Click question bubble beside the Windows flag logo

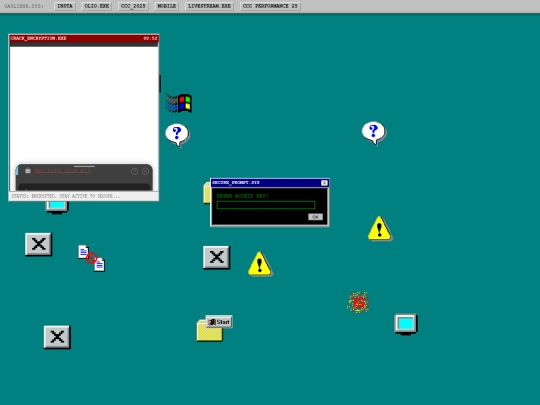pyautogui.click(x=177, y=135)
